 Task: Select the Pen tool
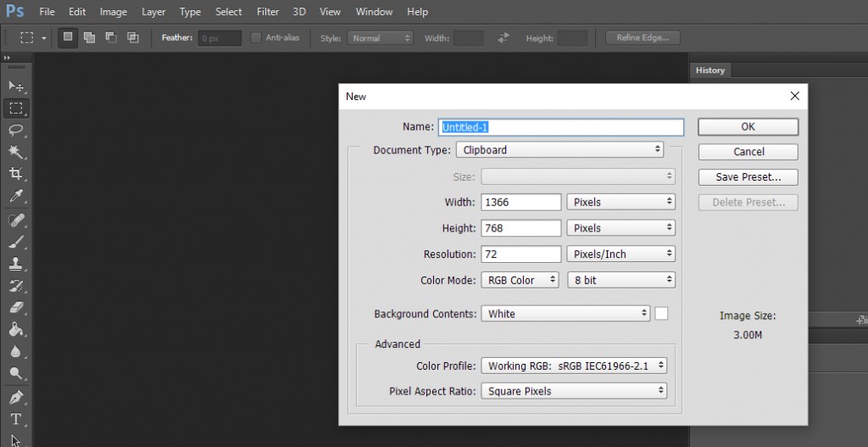[x=16, y=397]
